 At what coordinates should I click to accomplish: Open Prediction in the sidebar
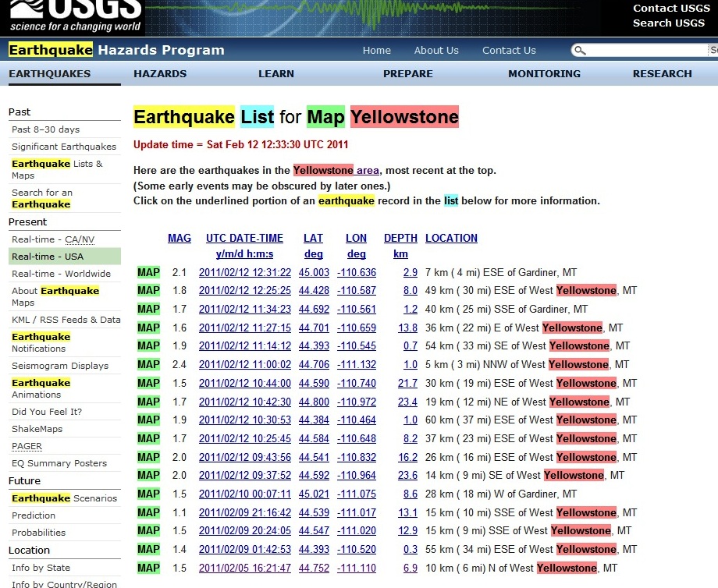(x=34, y=515)
